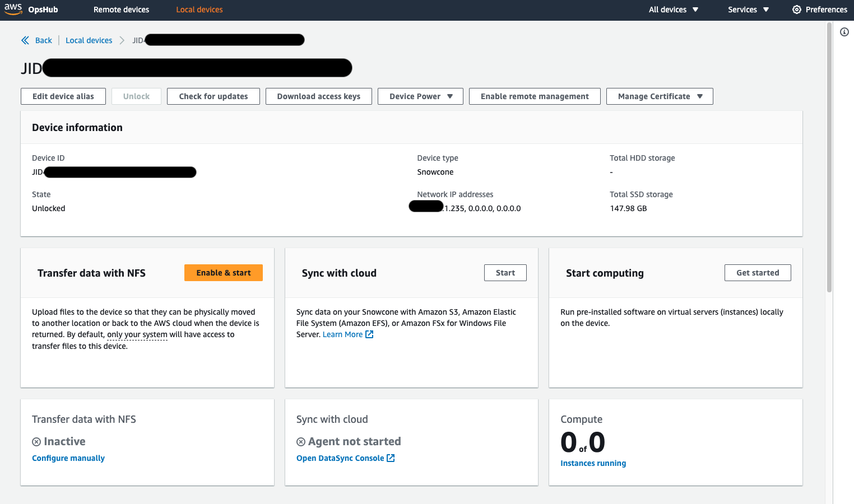Click the Compute card heading
This screenshot has height=504, width=854.
pos(582,419)
